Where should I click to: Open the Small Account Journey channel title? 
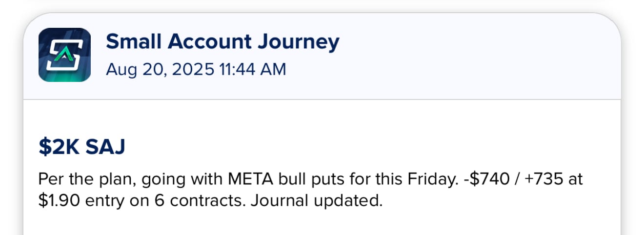pyautogui.click(x=222, y=42)
